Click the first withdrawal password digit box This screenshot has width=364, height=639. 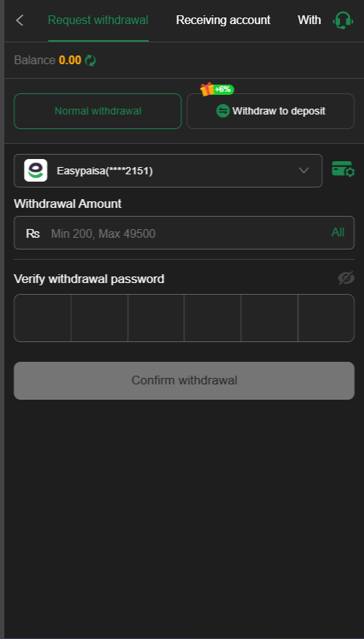pyautogui.click(x=42, y=318)
